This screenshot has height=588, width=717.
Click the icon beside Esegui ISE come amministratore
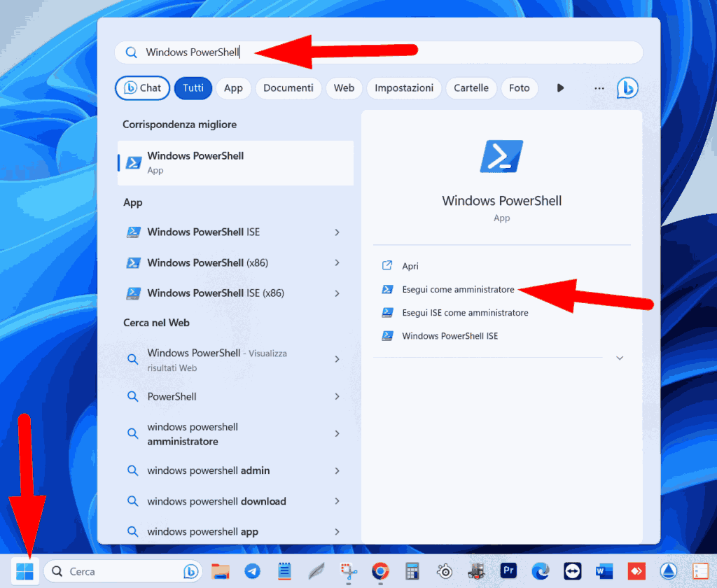[387, 313]
